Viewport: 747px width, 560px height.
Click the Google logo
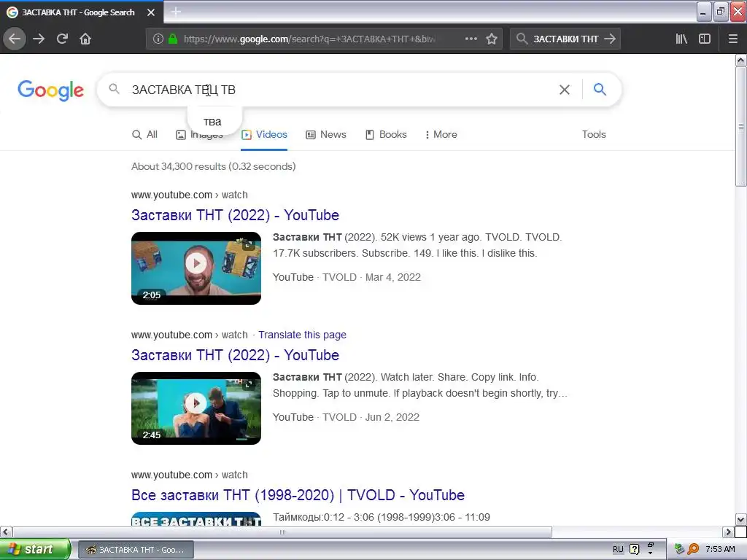pos(50,90)
